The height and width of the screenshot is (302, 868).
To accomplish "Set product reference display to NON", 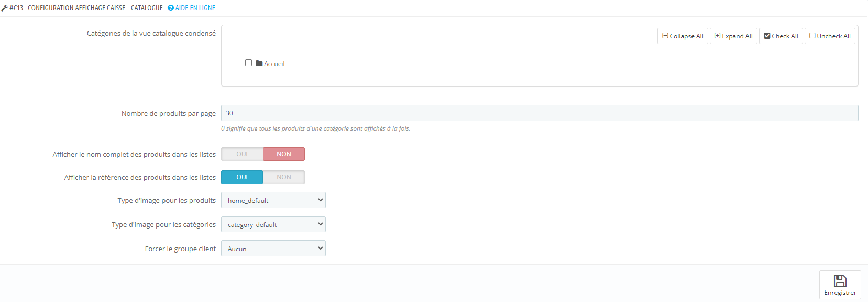I will pyautogui.click(x=284, y=177).
